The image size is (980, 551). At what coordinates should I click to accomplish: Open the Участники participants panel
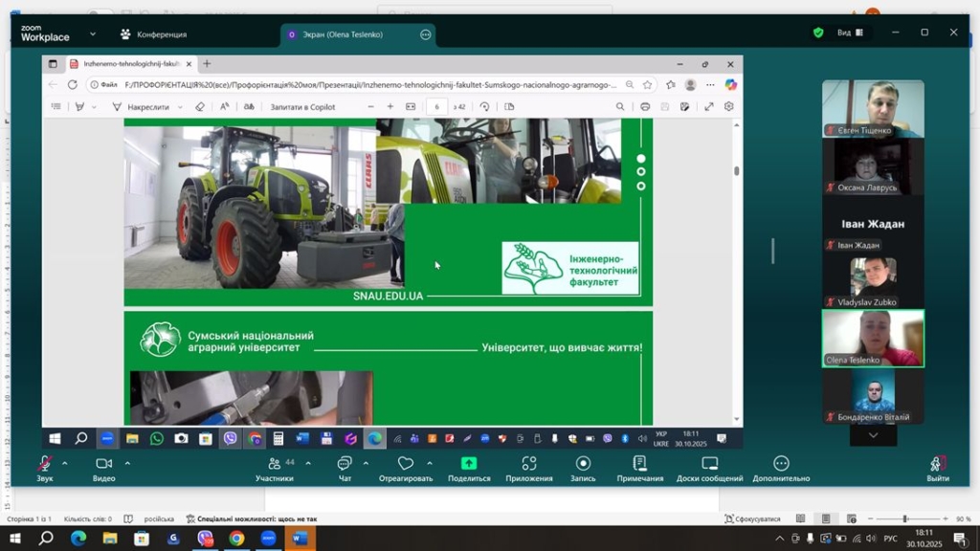[275, 464]
